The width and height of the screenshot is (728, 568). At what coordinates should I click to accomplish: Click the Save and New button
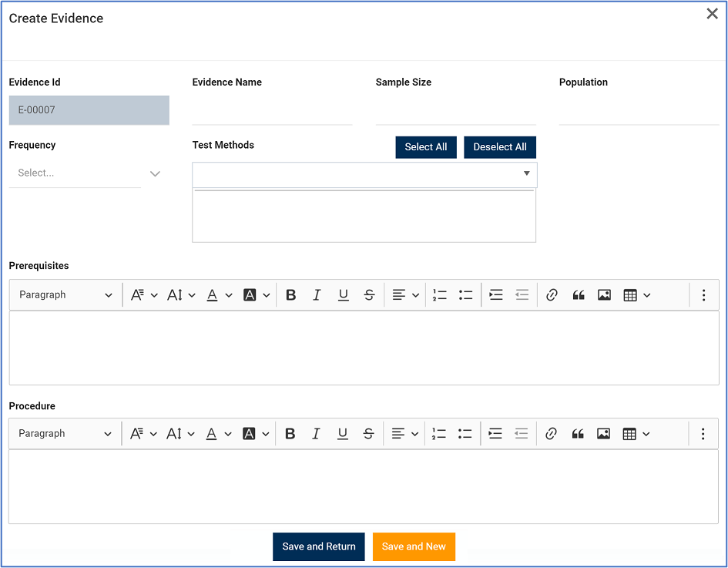(414, 546)
